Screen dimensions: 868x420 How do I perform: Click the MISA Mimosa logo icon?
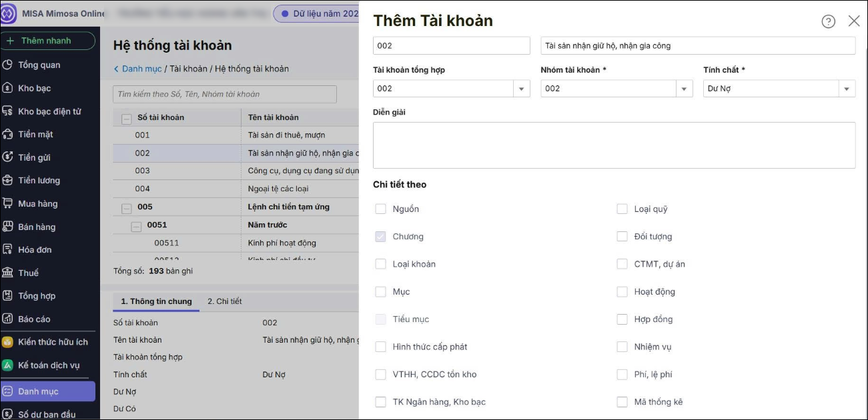tap(9, 13)
